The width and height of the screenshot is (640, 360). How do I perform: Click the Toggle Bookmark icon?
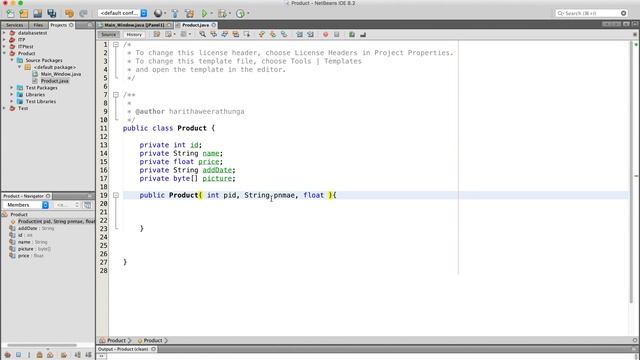coord(284,35)
